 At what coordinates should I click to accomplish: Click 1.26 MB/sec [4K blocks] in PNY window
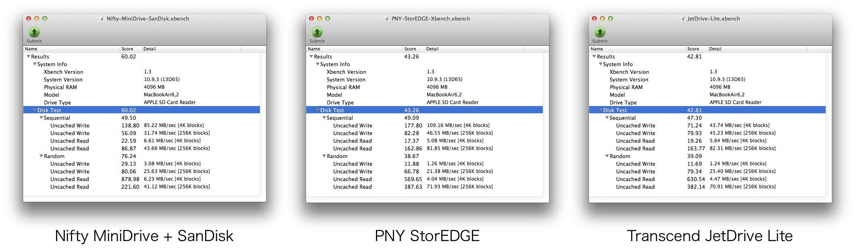455,164
